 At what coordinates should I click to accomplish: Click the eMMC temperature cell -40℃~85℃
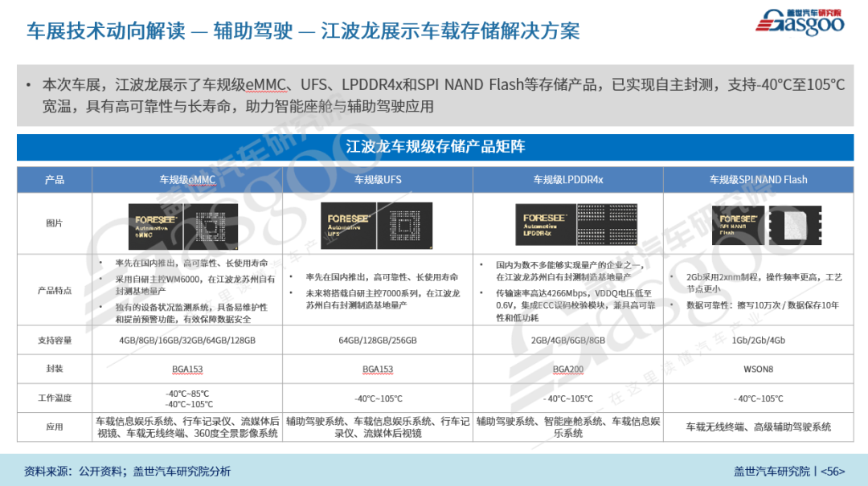tap(187, 398)
